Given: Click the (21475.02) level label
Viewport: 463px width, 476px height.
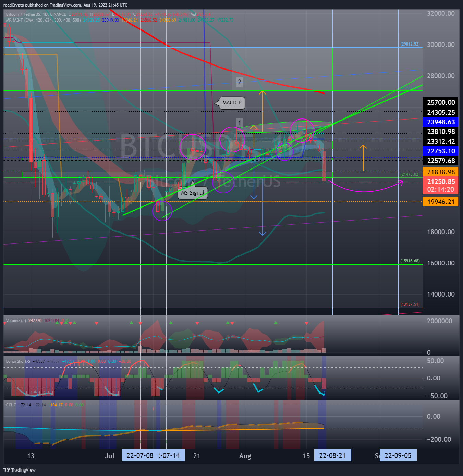Looking at the screenshot, I should 410,174.
